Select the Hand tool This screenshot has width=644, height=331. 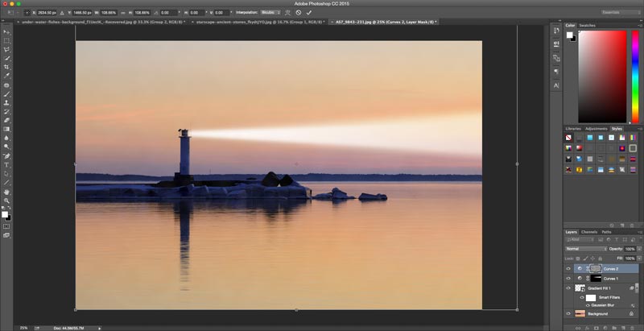click(x=6, y=192)
